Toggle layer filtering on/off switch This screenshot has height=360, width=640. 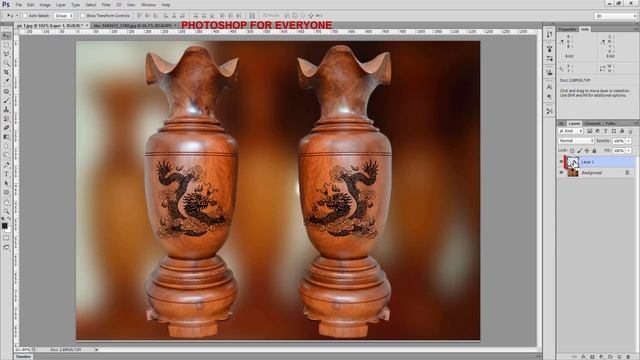[630, 131]
